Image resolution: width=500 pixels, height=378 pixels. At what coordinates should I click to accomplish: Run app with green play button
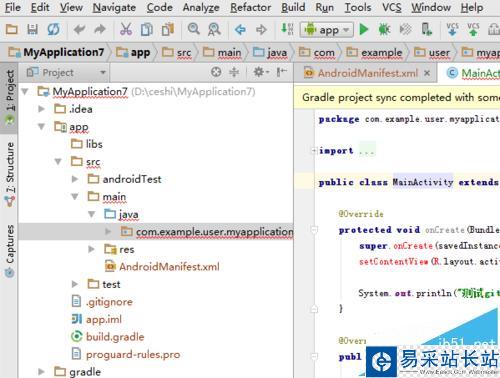[x=364, y=30]
